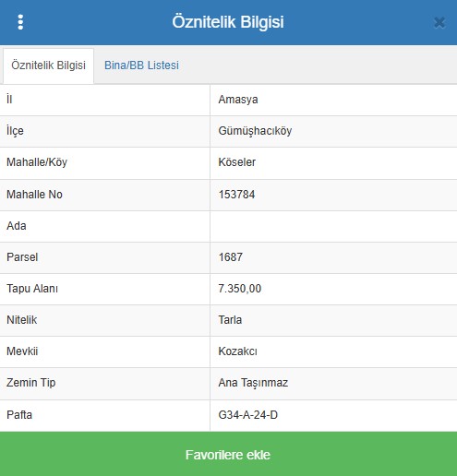Select the Pafta row label

(x=19, y=415)
